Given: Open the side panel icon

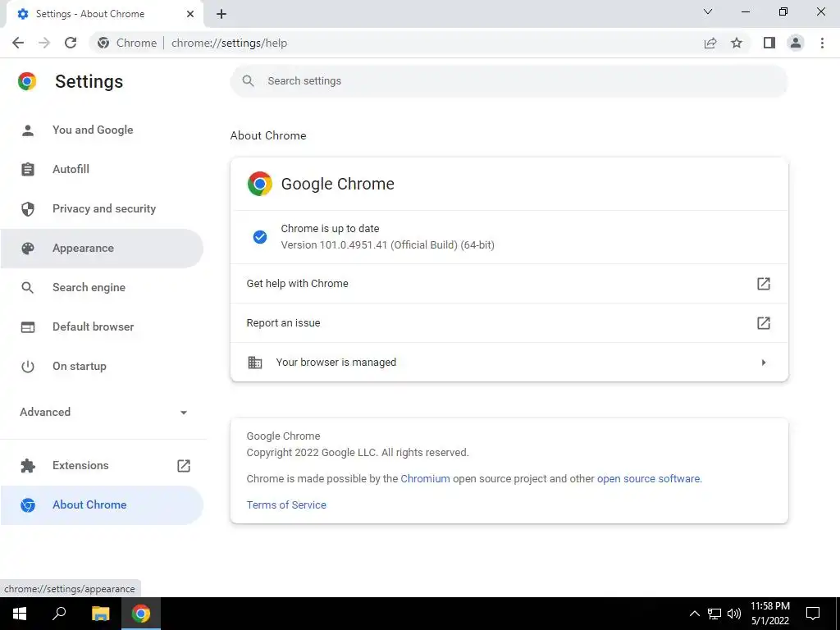Looking at the screenshot, I should (769, 43).
